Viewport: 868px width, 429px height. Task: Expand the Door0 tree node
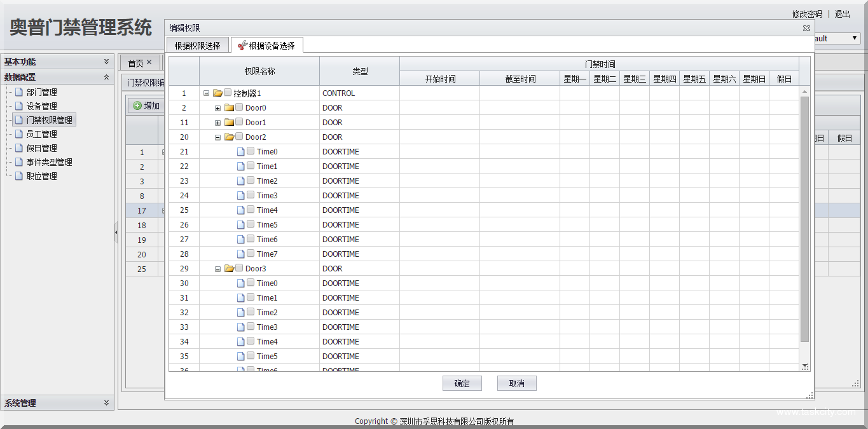[217, 108]
